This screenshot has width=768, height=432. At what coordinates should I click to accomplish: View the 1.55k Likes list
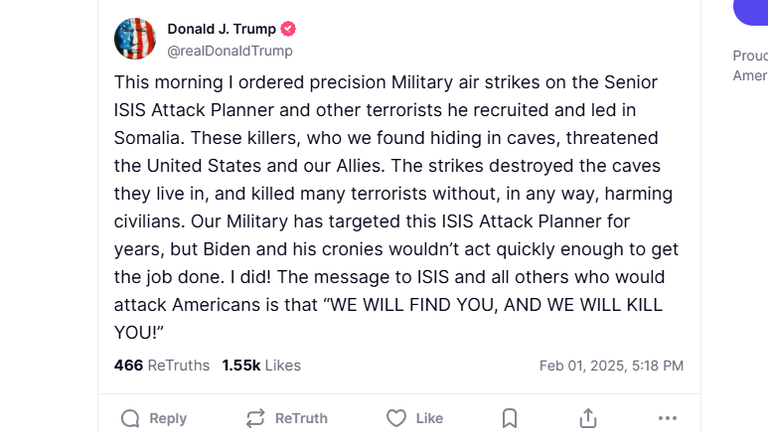[261, 365]
